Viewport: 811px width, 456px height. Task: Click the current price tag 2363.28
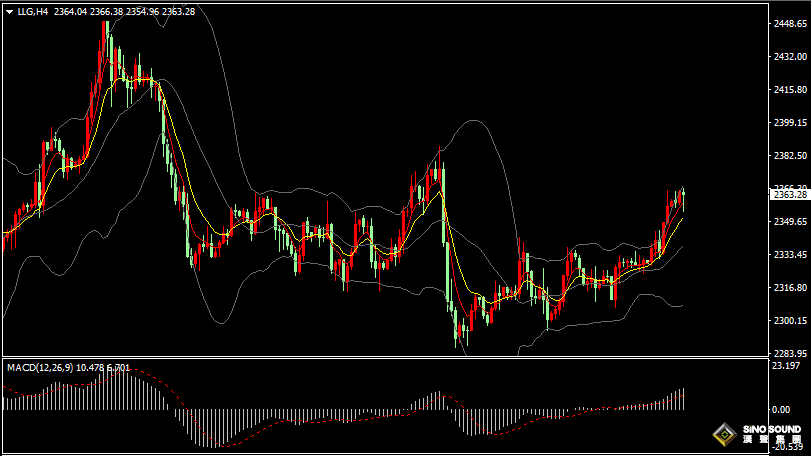pos(790,195)
